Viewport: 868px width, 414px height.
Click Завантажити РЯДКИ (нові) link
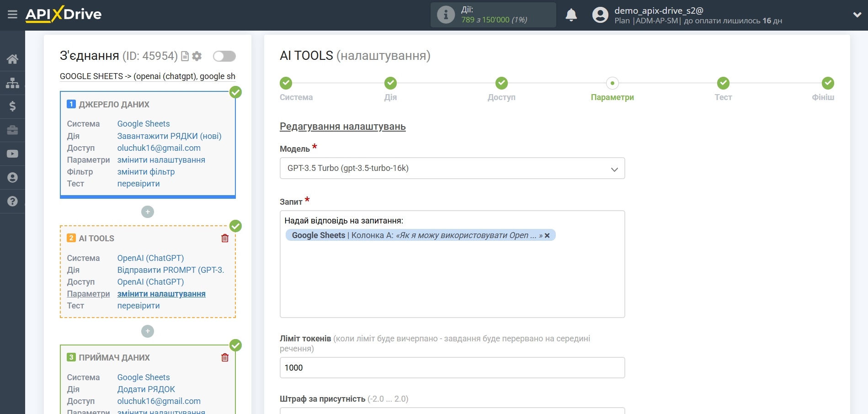tap(169, 136)
